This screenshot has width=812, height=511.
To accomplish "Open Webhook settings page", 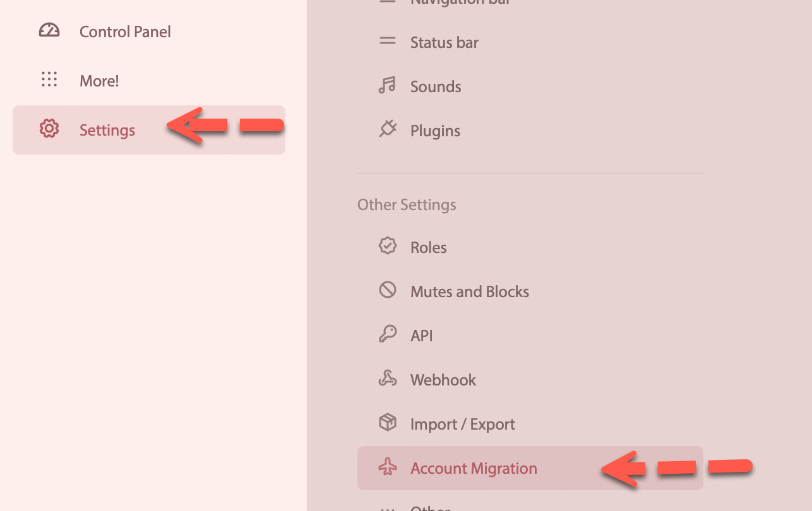I will point(530,380).
